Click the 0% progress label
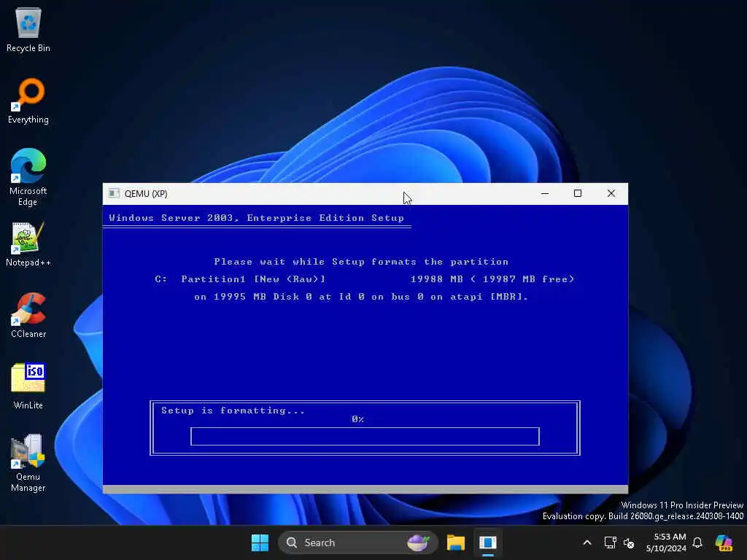Screen dimensions: 747x560 click(357, 419)
